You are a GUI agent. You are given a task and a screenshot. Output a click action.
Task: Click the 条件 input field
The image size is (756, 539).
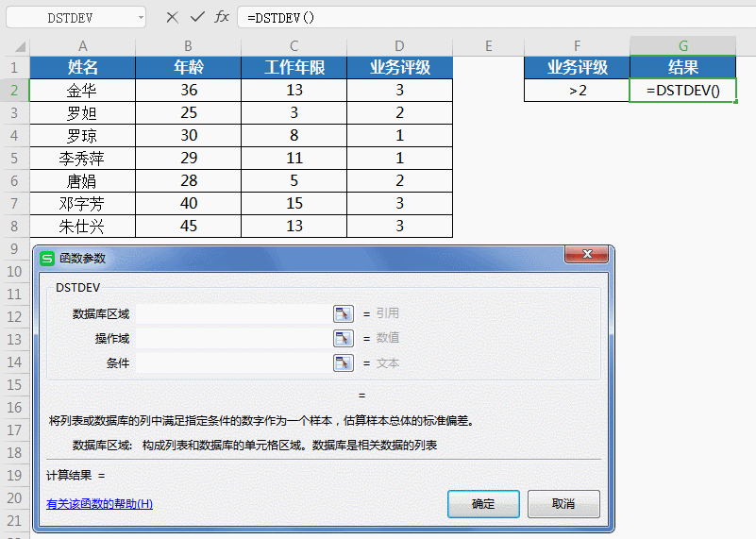pyautogui.click(x=234, y=363)
